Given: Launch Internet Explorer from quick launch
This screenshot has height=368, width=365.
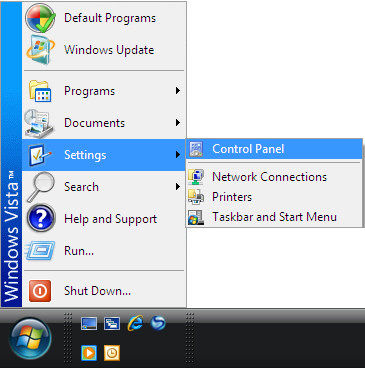Looking at the screenshot, I should point(135,323).
